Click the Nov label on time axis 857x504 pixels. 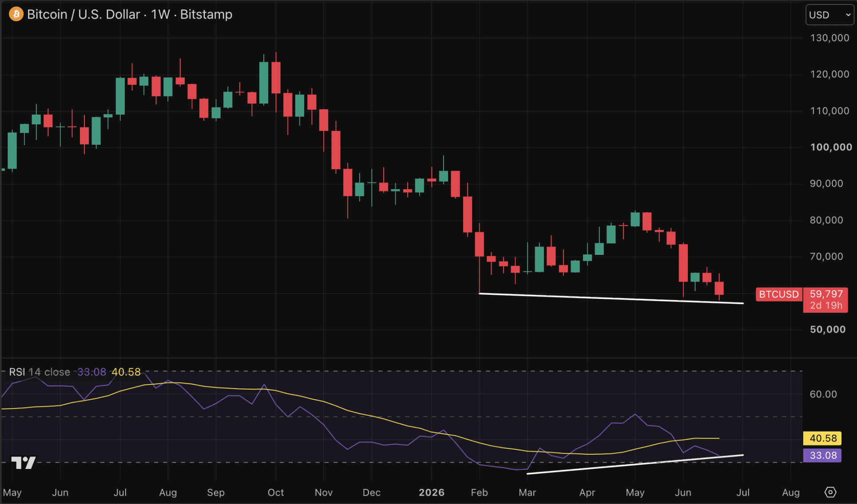[x=324, y=492]
